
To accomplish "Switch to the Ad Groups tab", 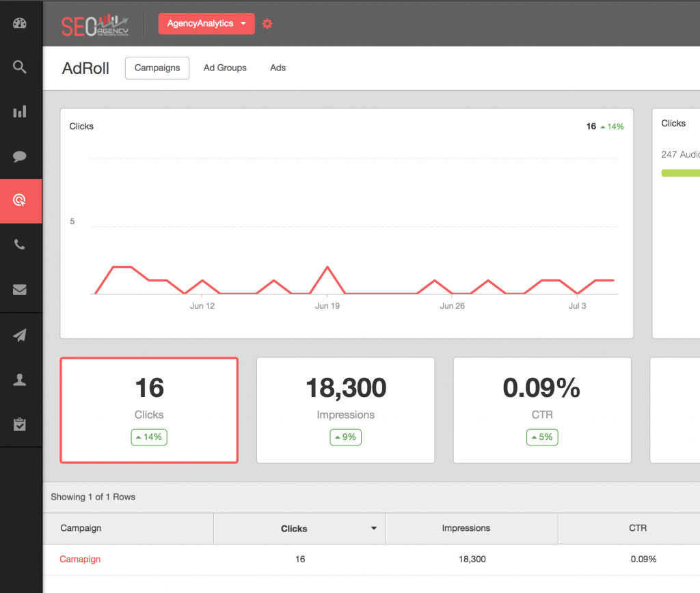I will click(x=225, y=68).
